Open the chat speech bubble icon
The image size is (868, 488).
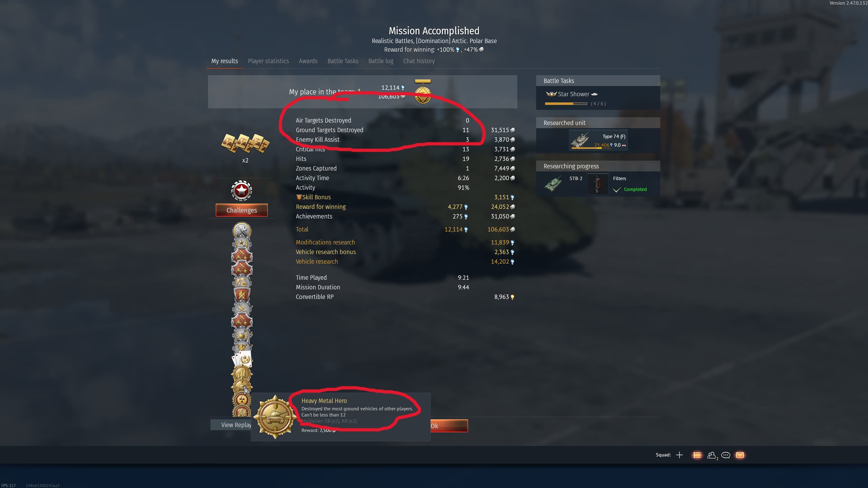point(726,455)
